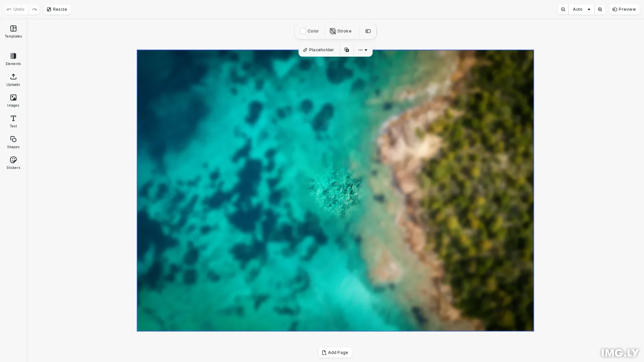
Task: Open the Shapes panel
Action: point(13,142)
